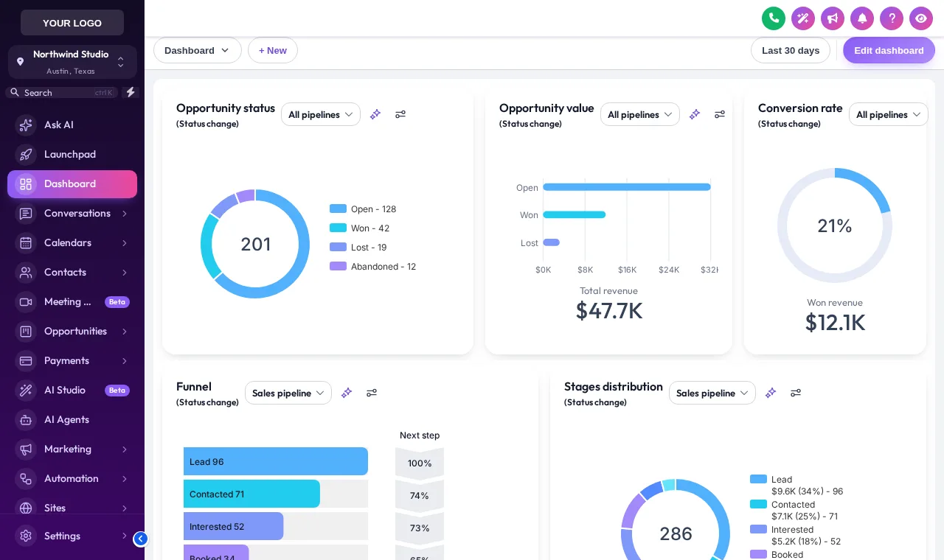The image size is (944, 560).
Task: Open the help question mark icon
Action: [x=892, y=18]
